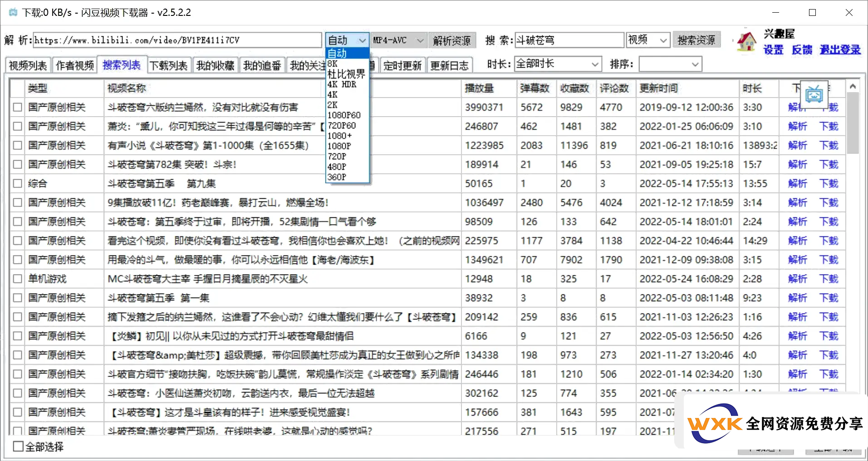The image size is (868, 461).
Task: Click the app icon in title bar
Action: tap(13, 12)
